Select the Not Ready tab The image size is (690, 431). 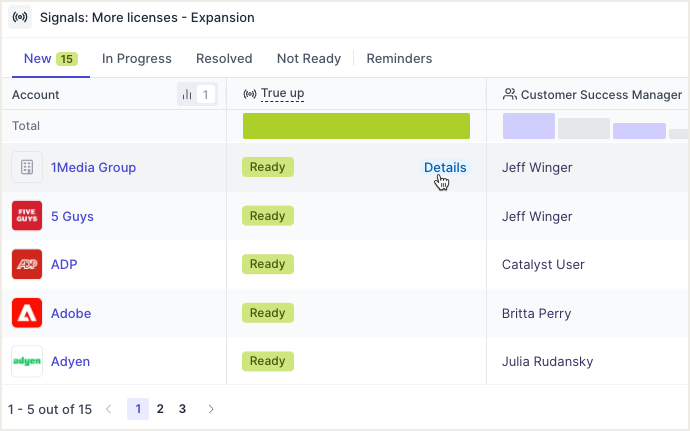coord(309,59)
